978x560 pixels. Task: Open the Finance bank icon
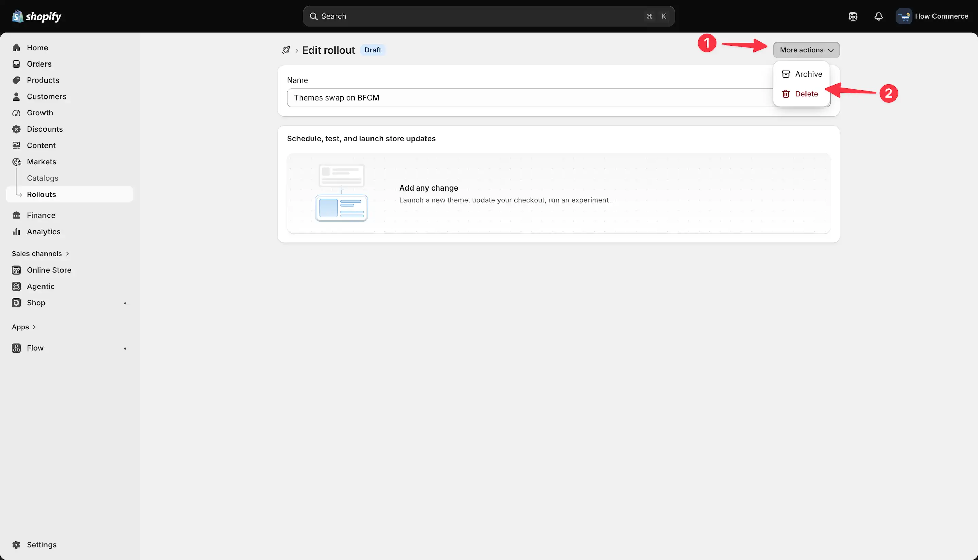click(16, 215)
